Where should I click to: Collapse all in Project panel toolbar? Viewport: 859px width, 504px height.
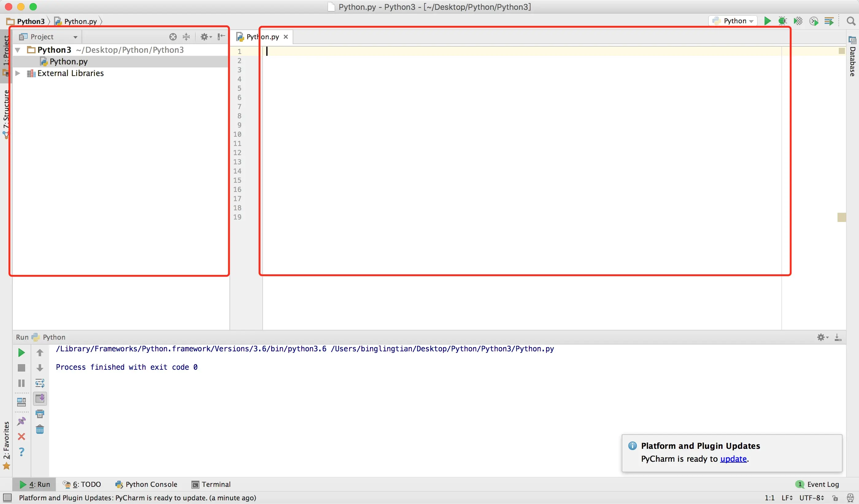(x=186, y=37)
